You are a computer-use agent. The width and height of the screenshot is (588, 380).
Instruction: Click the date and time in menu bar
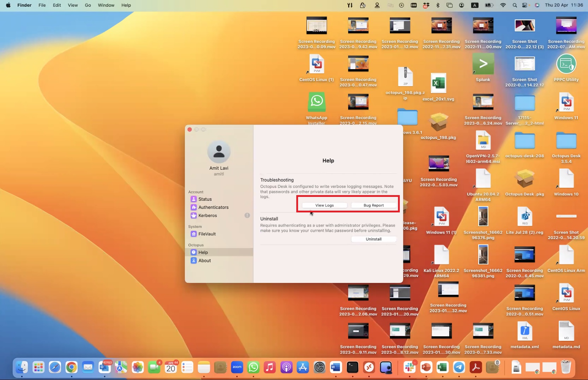tap(564, 5)
